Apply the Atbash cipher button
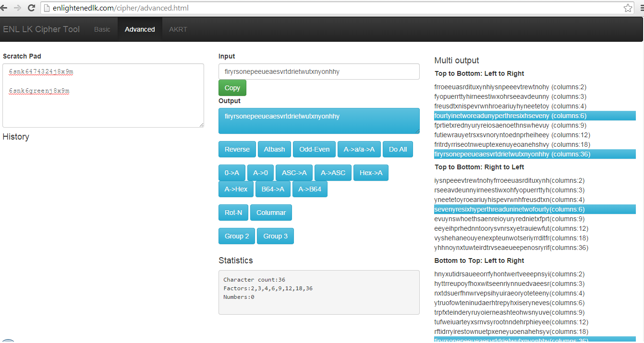 [x=274, y=149]
